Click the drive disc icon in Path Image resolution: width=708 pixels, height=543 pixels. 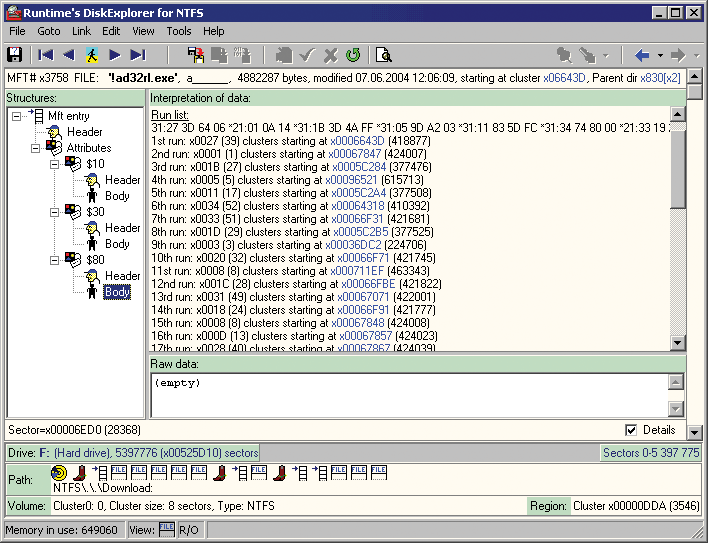click(x=59, y=473)
